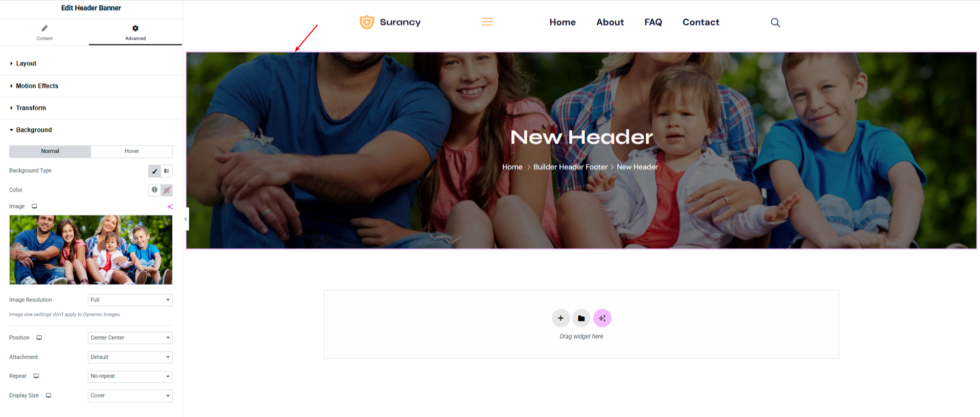Click the background color picker swatch
This screenshot has height=417, width=980.
(167, 190)
